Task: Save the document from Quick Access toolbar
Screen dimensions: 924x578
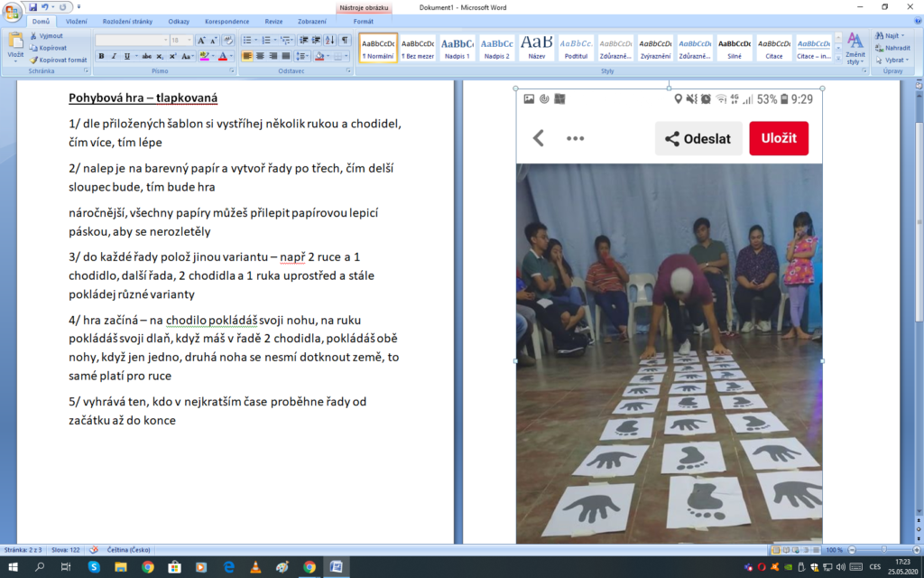Action: tap(32, 7)
